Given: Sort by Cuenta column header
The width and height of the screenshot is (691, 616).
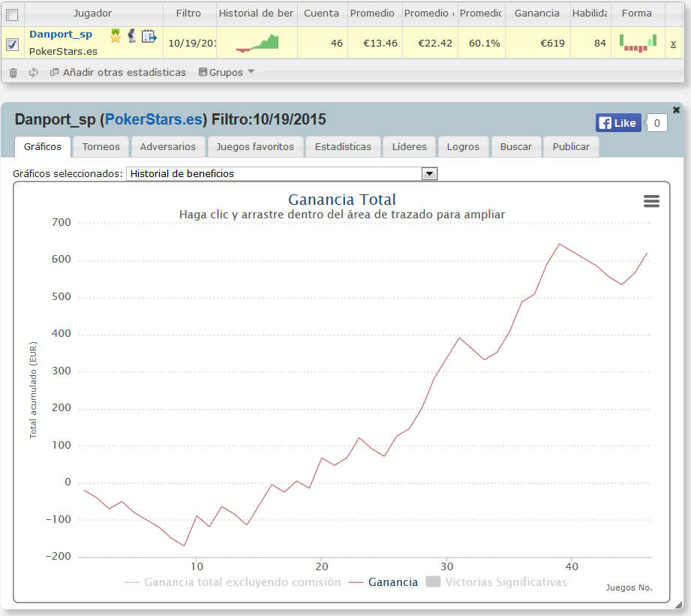Looking at the screenshot, I should (322, 14).
